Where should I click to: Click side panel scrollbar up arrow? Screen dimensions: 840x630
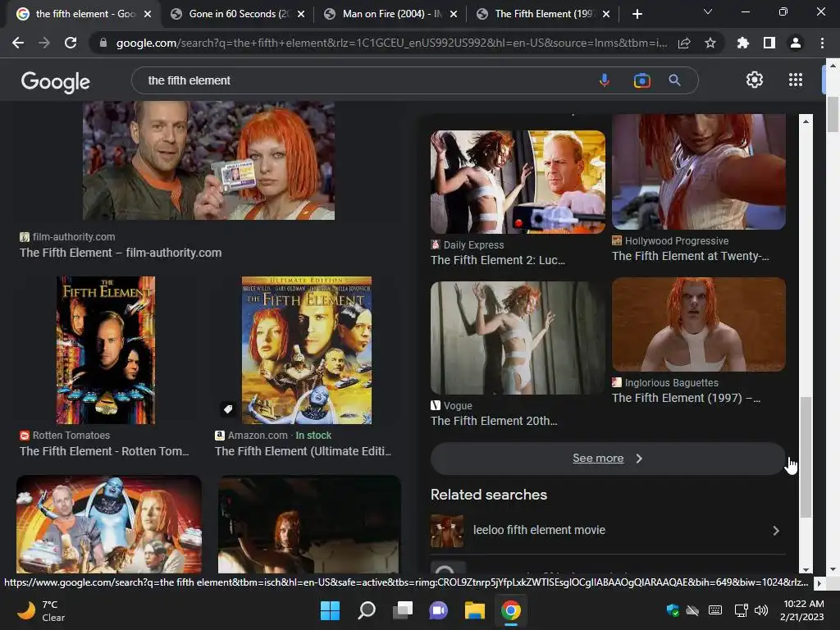click(806, 121)
